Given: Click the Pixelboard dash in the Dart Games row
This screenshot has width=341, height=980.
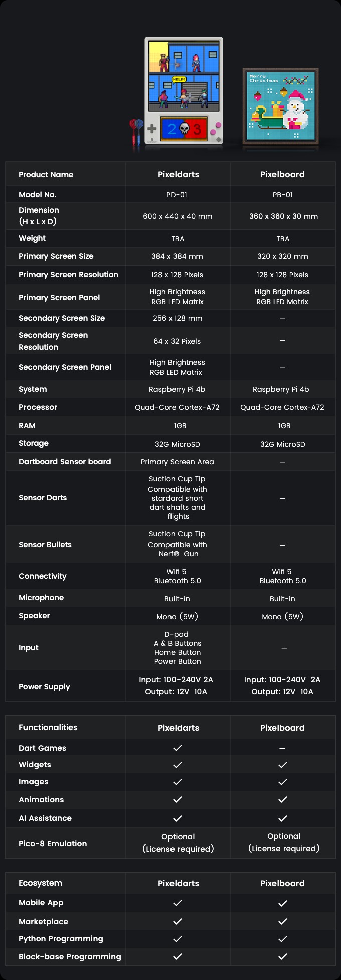Looking at the screenshot, I should click(283, 748).
